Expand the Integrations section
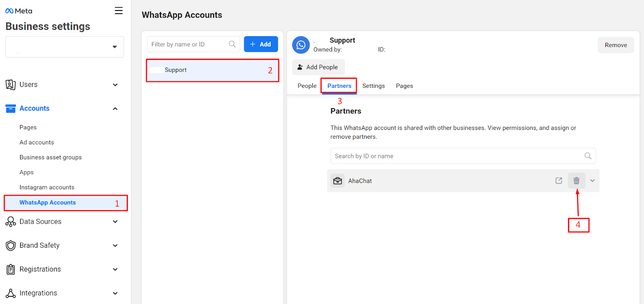The image size is (644, 304). 115,293
